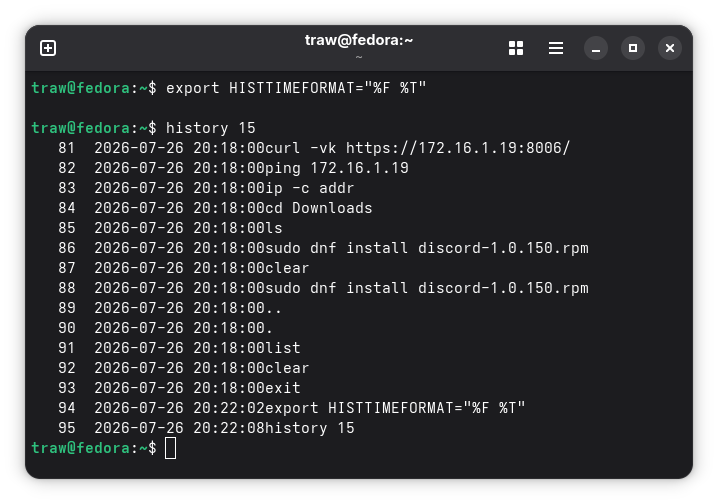Screen dimensions: 718x504
Task: Click history line 89 with two dots
Action: click(x=169, y=308)
